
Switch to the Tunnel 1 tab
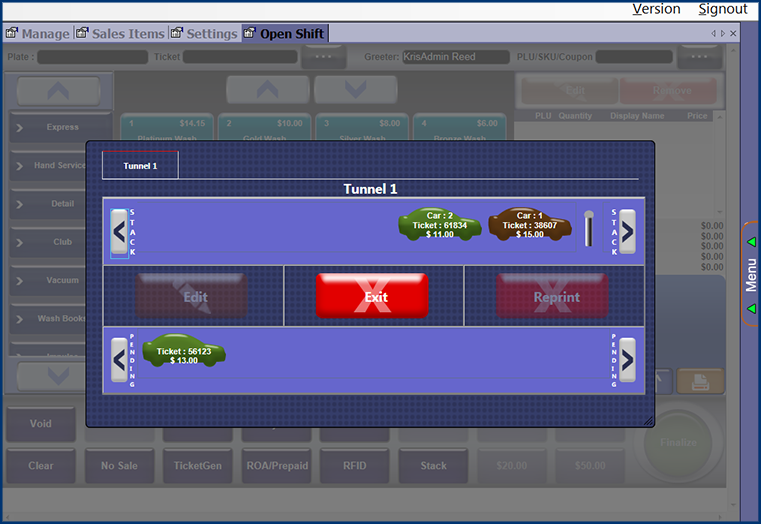click(140, 165)
